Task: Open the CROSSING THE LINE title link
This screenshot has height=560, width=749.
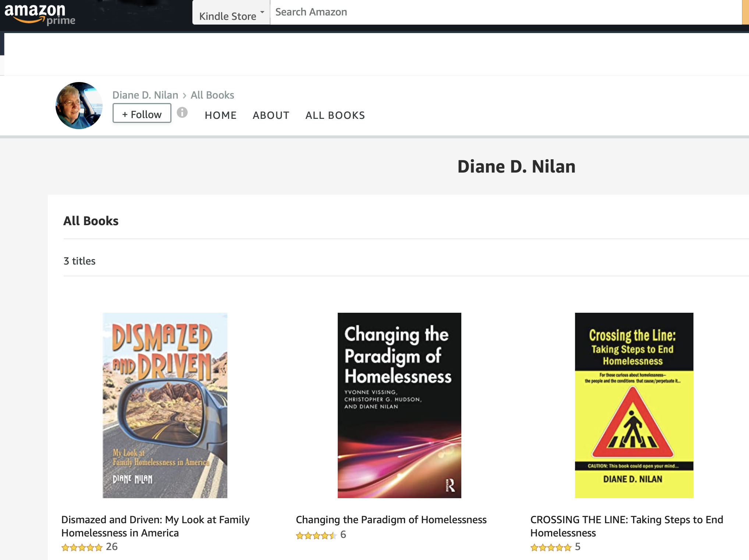Action: pyautogui.click(x=627, y=526)
